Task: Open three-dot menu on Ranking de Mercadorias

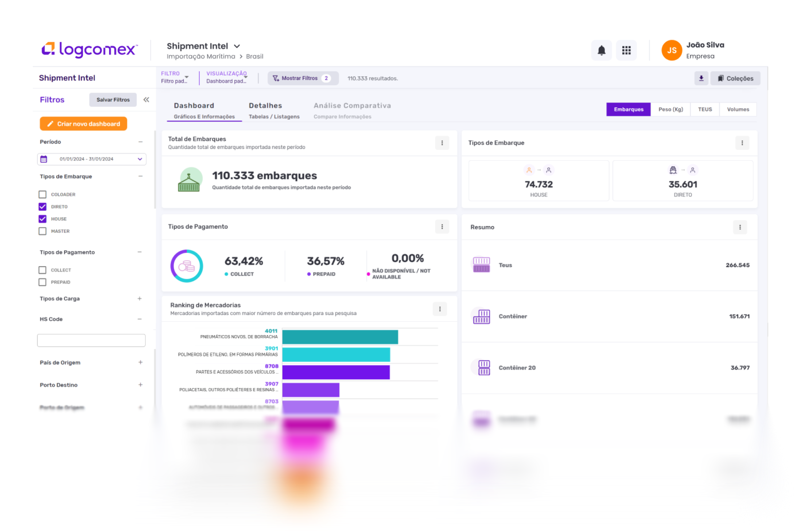Action: click(440, 309)
